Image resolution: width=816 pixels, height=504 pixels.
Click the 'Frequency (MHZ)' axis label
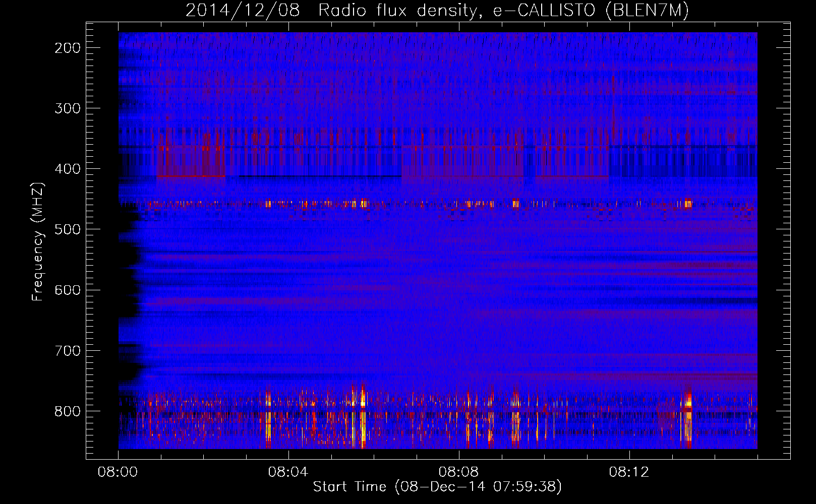pyautogui.click(x=38, y=241)
